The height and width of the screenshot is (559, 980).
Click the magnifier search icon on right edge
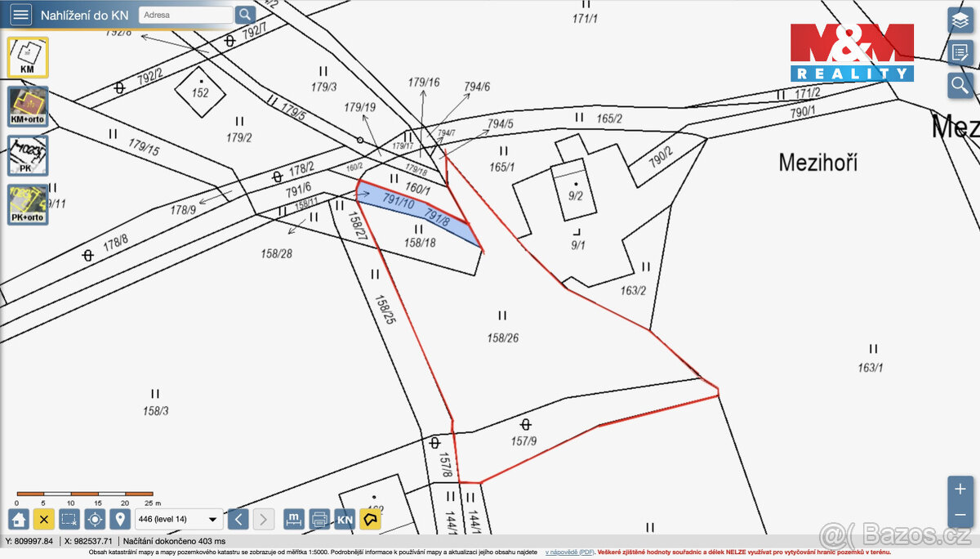pos(960,85)
